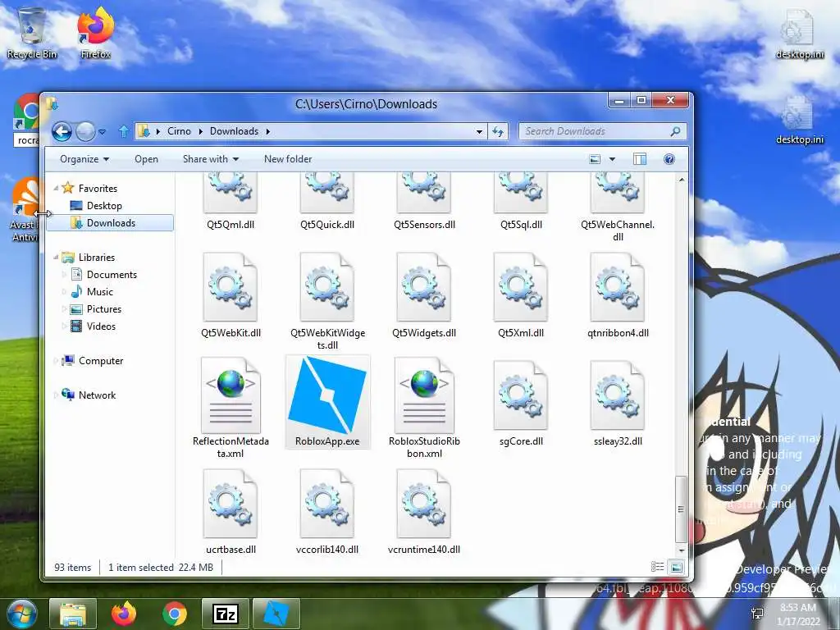Image resolution: width=840 pixels, height=630 pixels.
Task: Click the scrollbar up arrow
Action: [x=681, y=180]
